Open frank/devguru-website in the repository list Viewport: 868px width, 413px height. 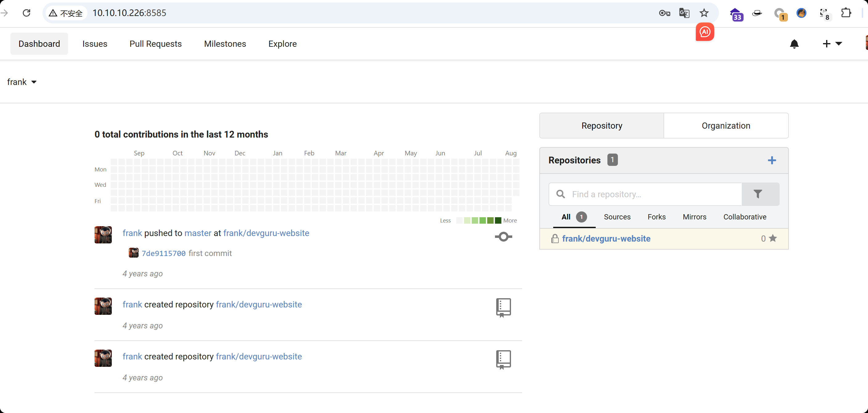pyautogui.click(x=606, y=239)
